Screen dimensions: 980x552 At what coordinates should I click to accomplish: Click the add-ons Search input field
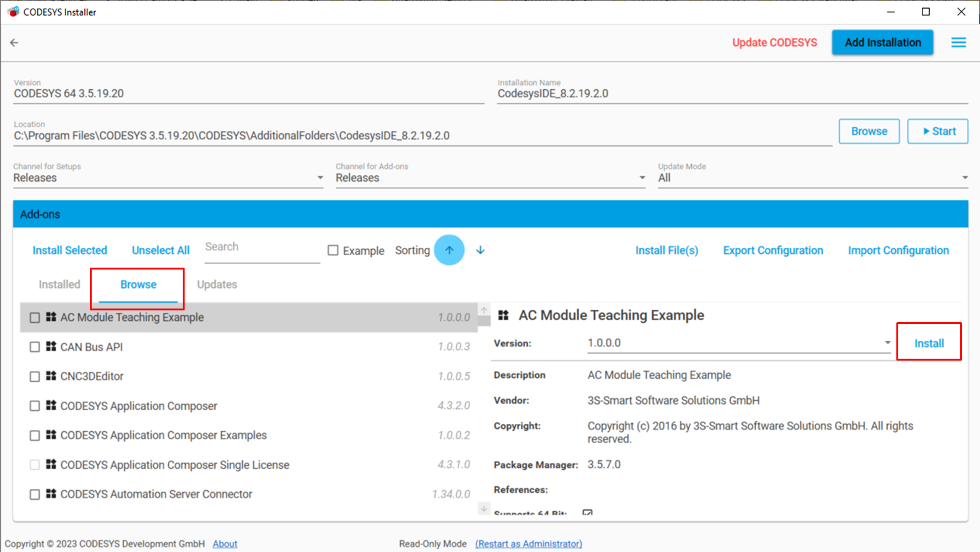[261, 247]
